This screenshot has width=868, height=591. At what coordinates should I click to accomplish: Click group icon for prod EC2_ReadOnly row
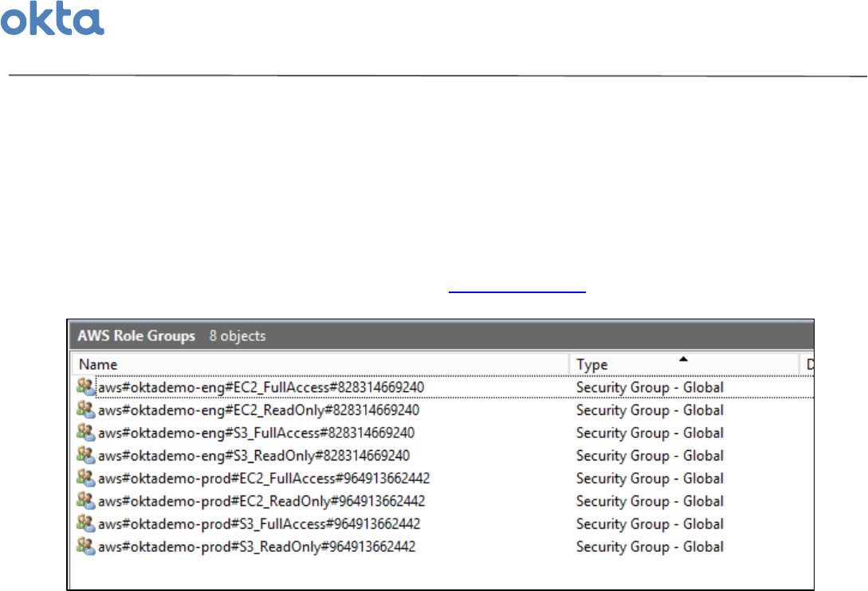[x=86, y=500]
